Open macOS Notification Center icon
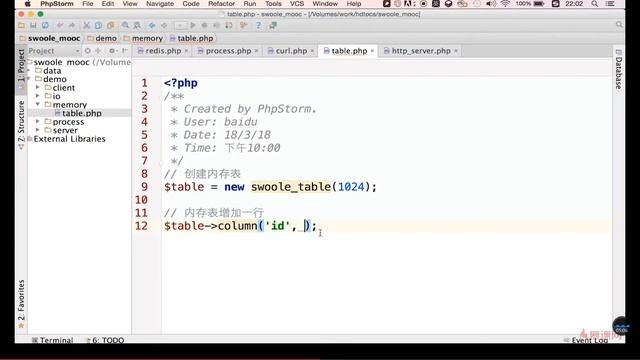 (x=610, y=4)
